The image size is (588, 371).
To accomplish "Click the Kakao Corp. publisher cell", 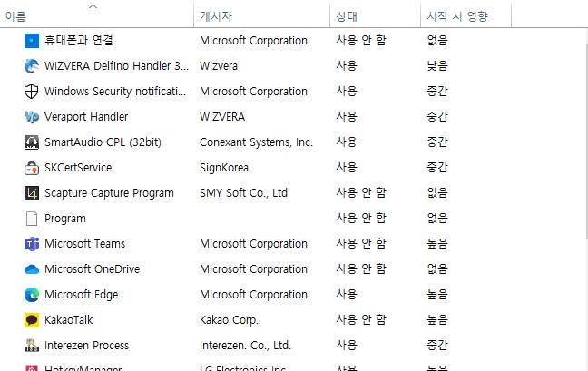I will pyautogui.click(x=230, y=320).
